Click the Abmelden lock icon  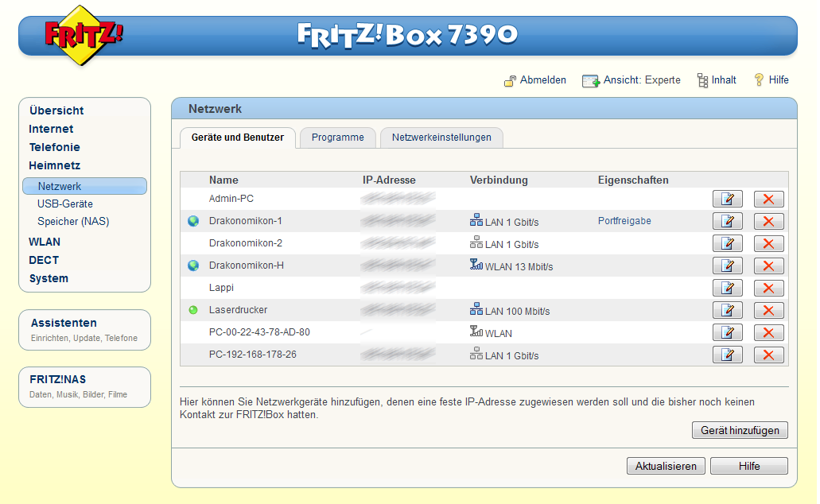(510, 81)
